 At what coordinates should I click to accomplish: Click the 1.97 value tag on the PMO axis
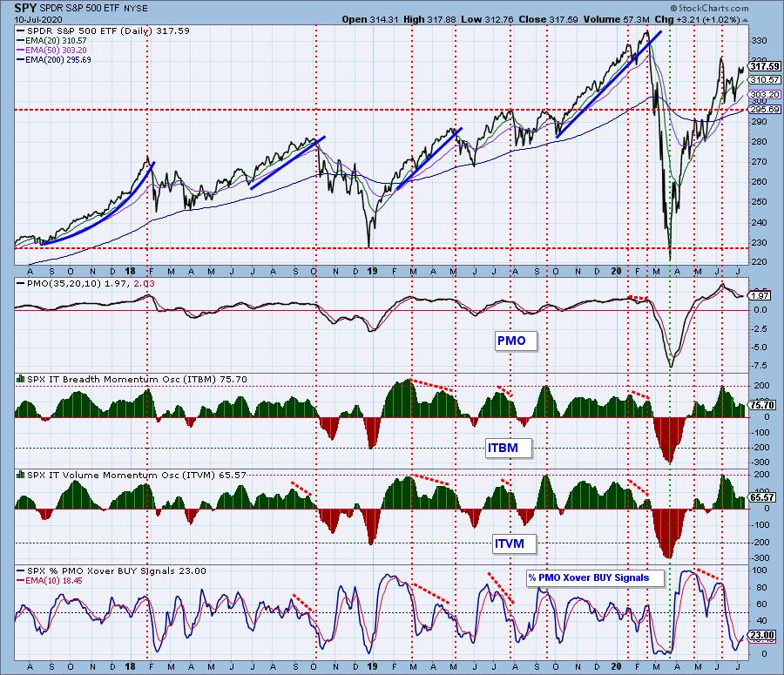pyautogui.click(x=760, y=295)
